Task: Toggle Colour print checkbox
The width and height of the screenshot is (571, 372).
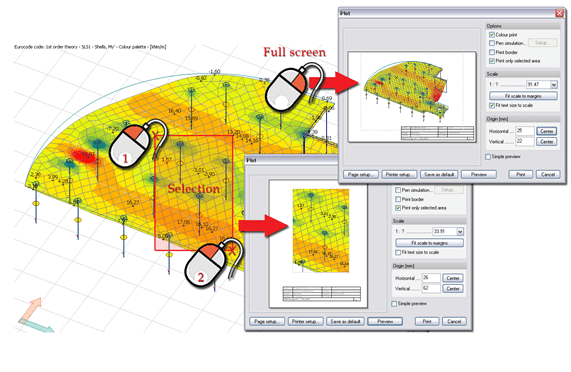Action: pos(492,35)
